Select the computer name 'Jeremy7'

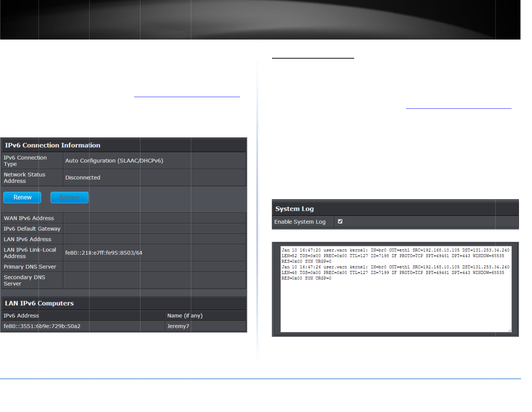178,326
